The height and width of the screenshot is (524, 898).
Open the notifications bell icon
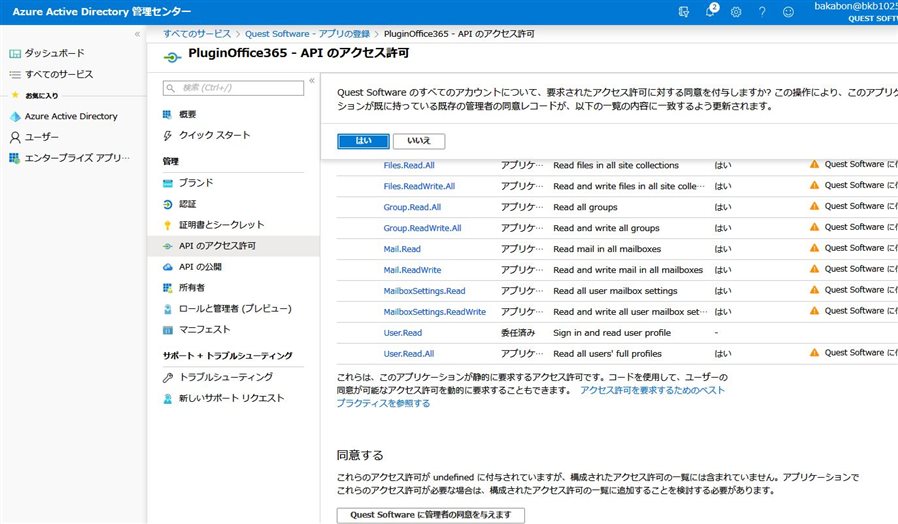[711, 11]
